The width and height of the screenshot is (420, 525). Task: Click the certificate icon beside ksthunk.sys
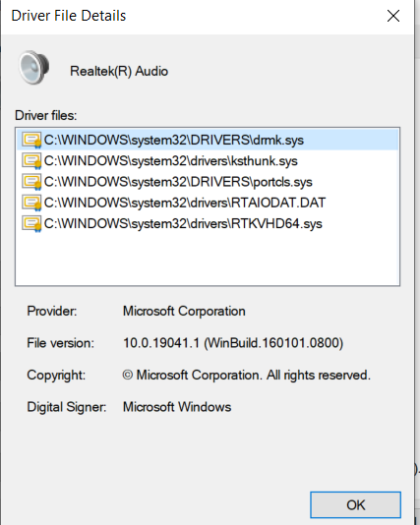pyautogui.click(x=31, y=161)
